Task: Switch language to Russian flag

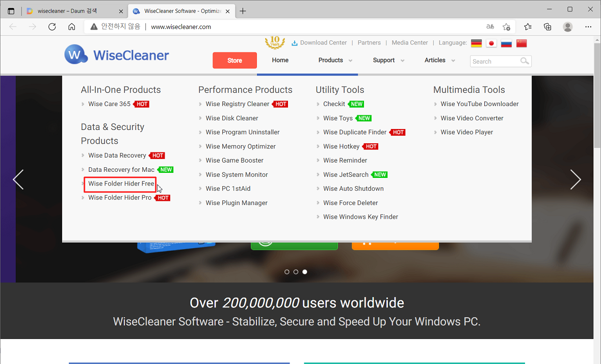Action: pos(506,43)
